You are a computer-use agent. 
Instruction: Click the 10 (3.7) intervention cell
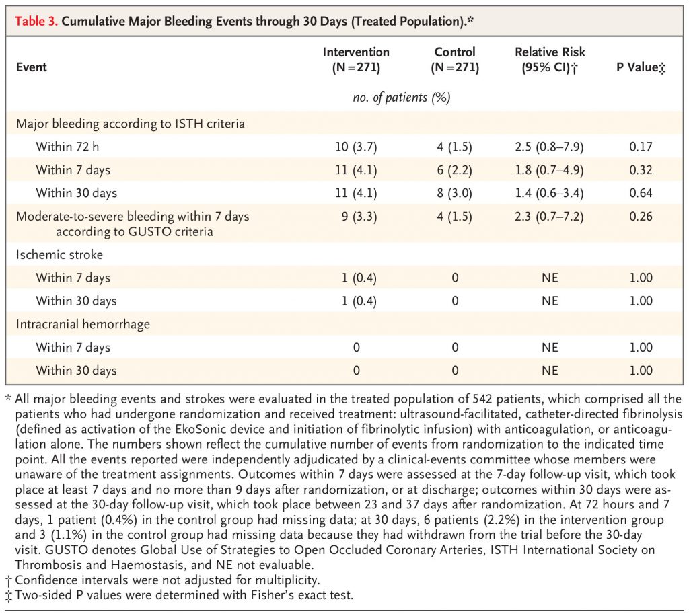tap(356, 147)
